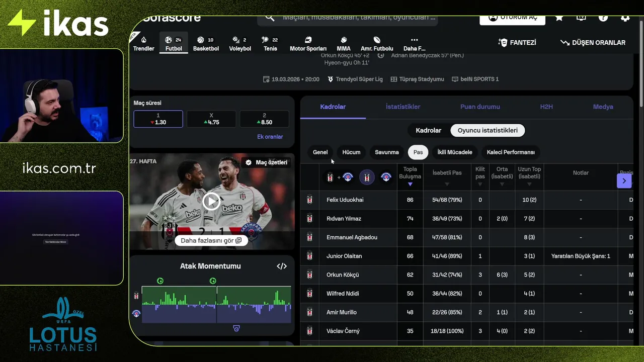Switch to Tenis sport tab
644x362 pixels.
click(270, 44)
